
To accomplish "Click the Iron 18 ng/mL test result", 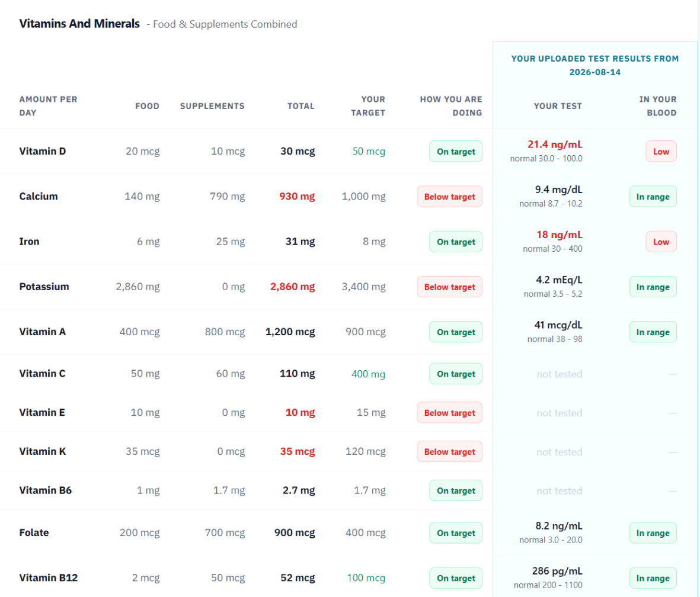I will [x=560, y=235].
